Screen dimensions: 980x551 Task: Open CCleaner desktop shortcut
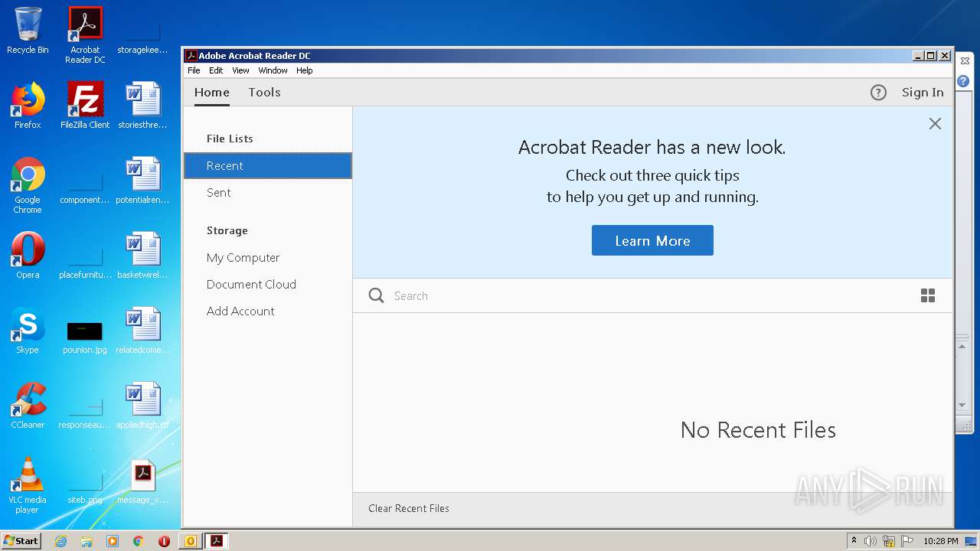[28, 406]
